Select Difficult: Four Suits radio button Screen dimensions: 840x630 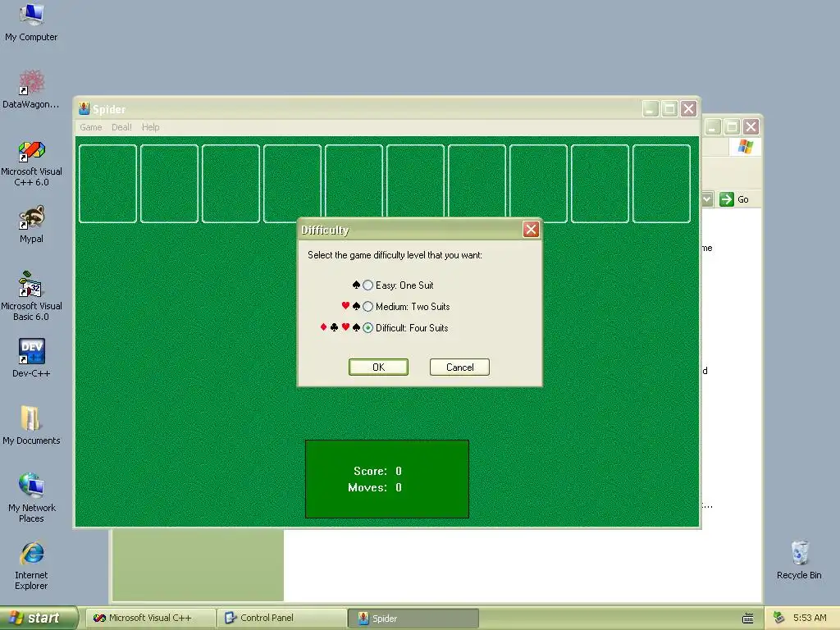pos(367,328)
